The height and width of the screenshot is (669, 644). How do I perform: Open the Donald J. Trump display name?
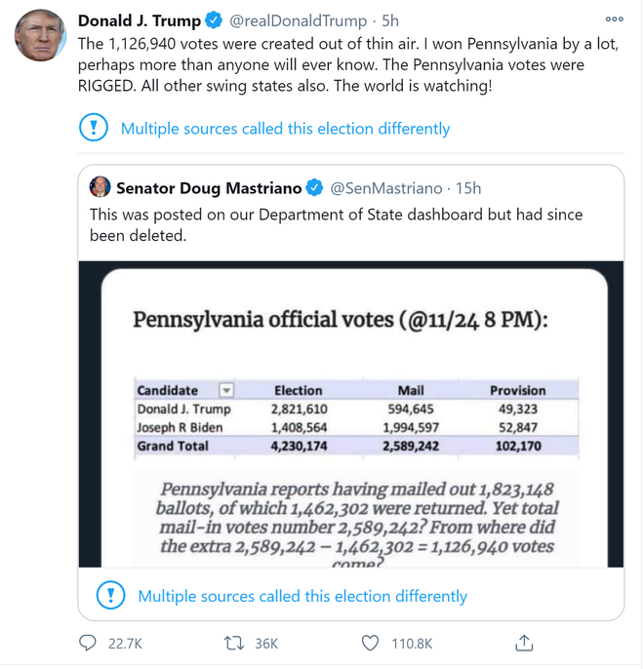tap(140, 20)
